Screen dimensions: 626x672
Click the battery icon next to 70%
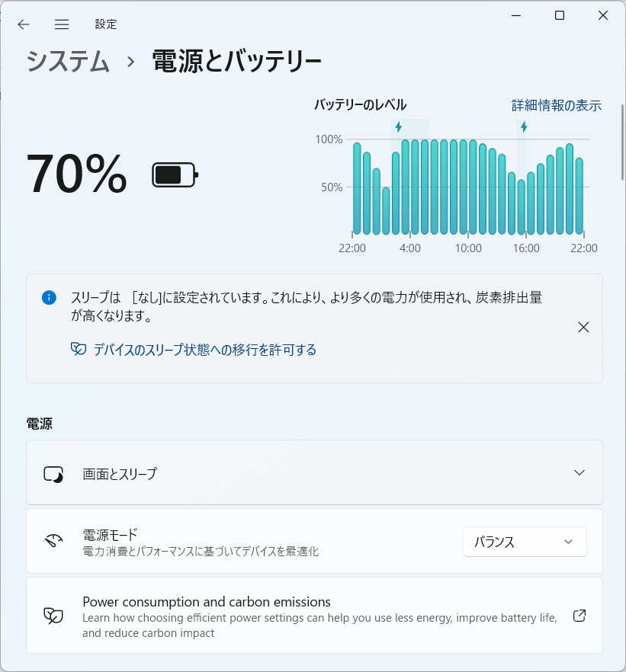point(175,174)
